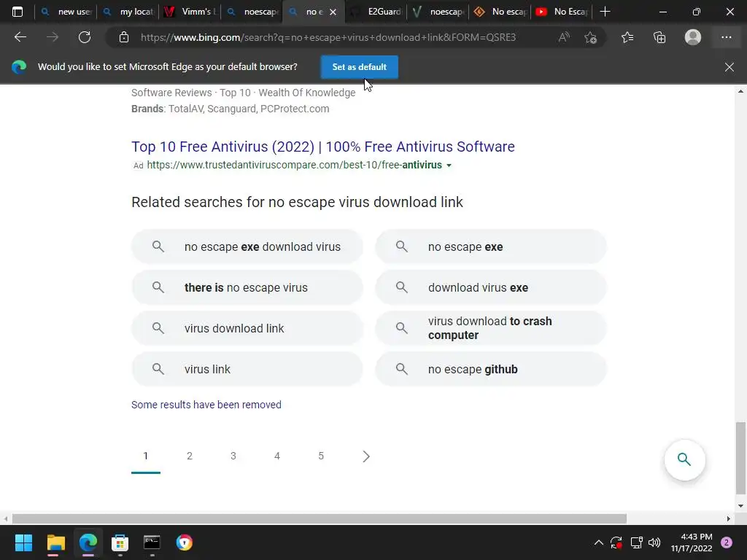
Task: Refresh the current Bing page
Action: pyautogui.click(x=85, y=37)
